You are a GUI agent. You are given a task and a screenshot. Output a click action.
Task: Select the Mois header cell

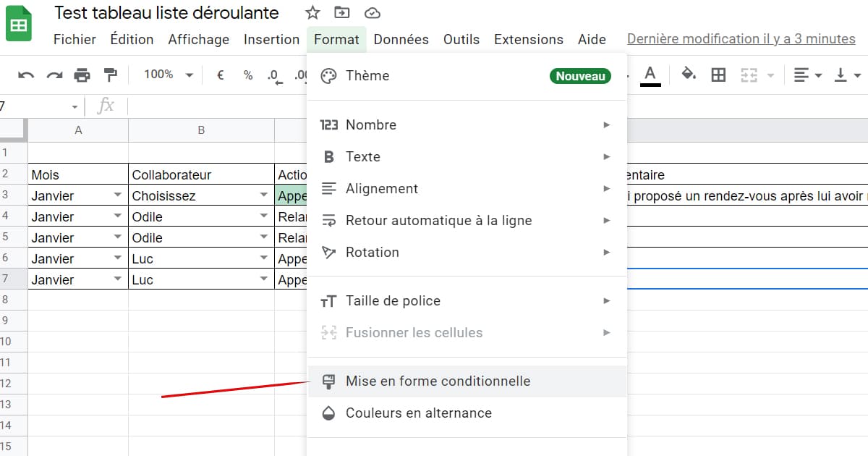pos(78,174)
